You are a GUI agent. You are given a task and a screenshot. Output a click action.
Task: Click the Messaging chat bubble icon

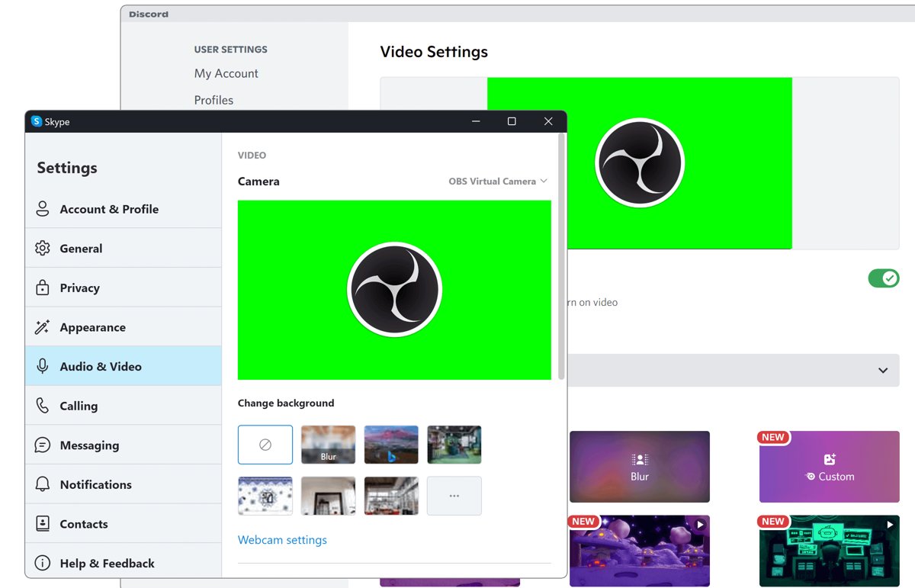coord(43,445)
